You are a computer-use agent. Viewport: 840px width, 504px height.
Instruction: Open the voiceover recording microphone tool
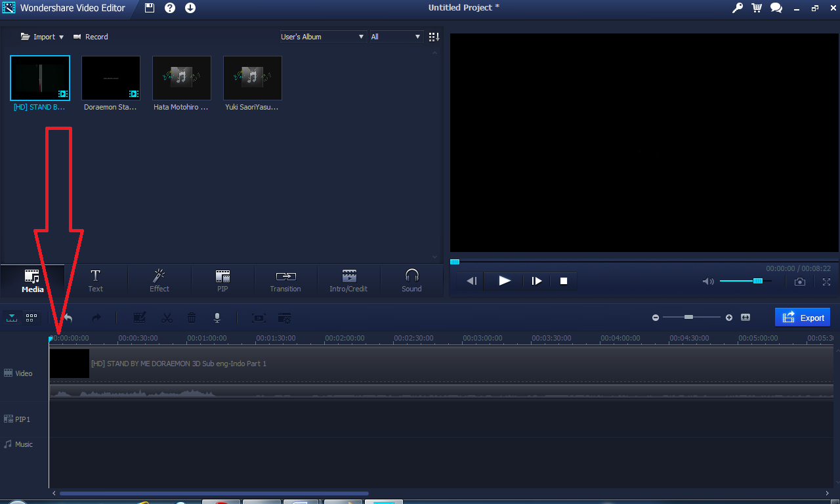tap(217, 318)
